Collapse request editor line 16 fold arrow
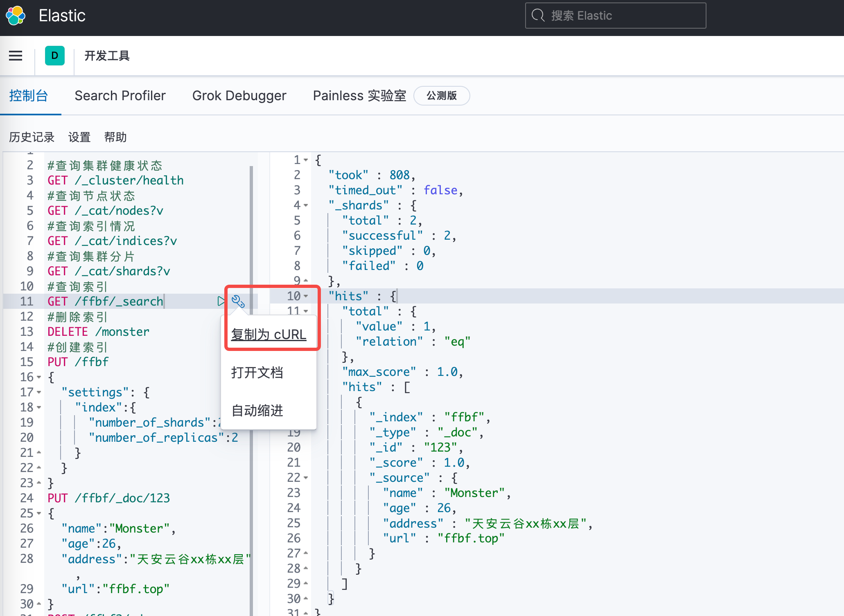Viewport: 844px width, 616px height. (39, 377)
